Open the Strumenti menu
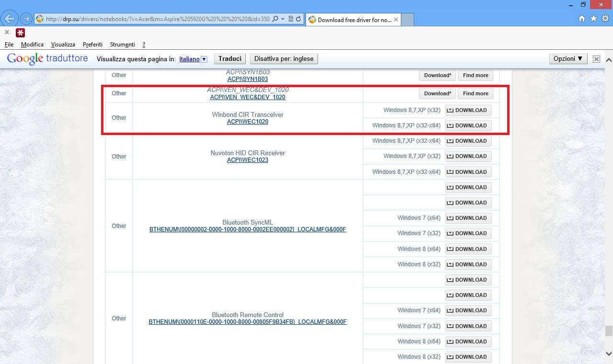 point(122,45)
